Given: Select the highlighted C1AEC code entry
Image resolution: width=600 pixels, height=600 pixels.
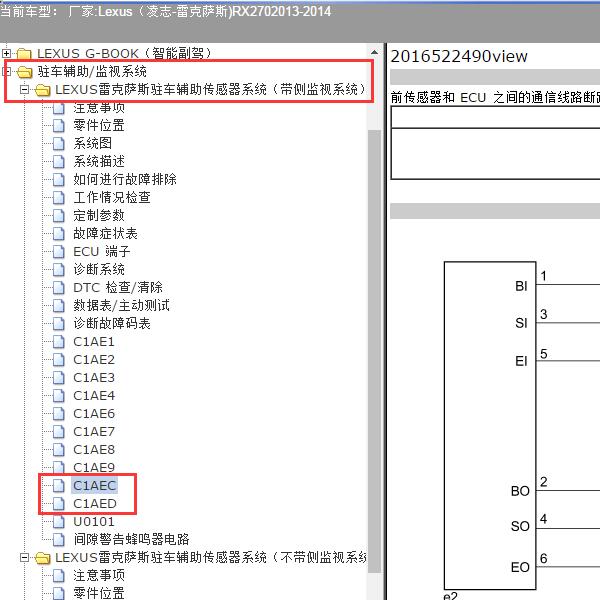Looking at the screenshot, I should [95, 485].
